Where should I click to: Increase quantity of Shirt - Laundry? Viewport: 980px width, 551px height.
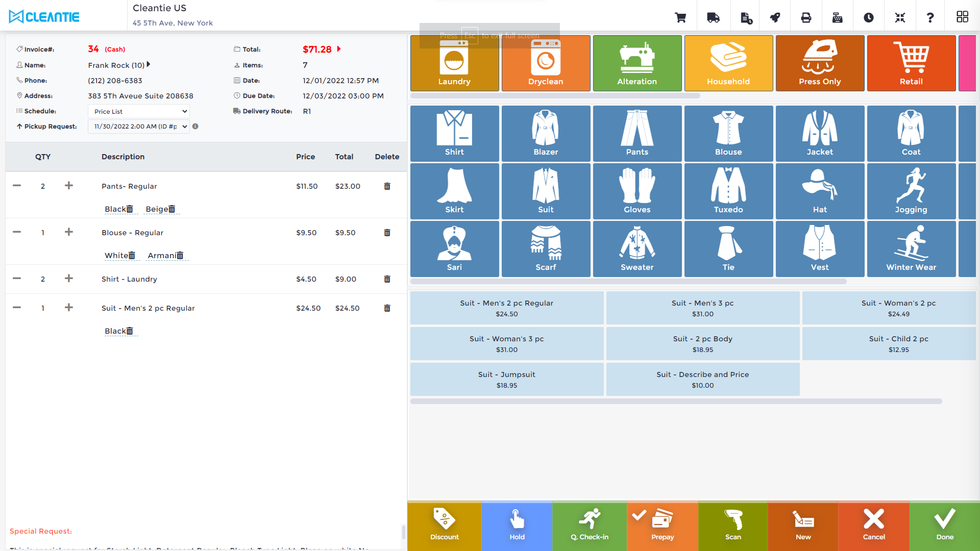click(x=69, y=279)
